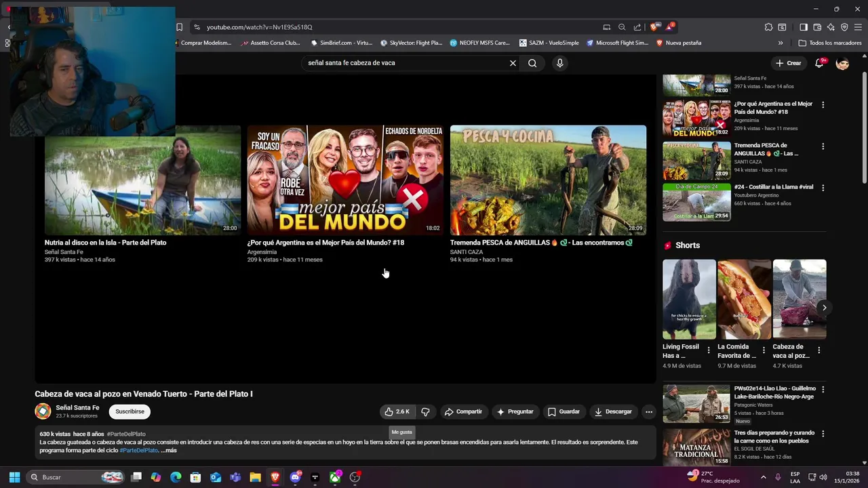Open Todos los marcadores folder
Screen dimensions: 868x488
coord(830,43)
